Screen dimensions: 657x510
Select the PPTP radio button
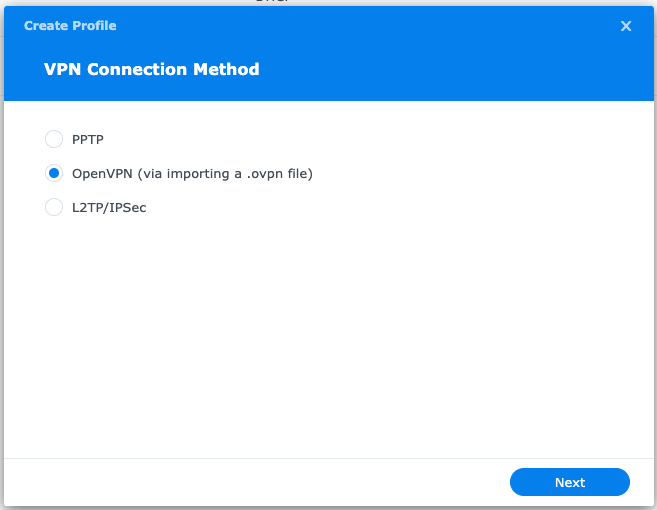(54, 139)
